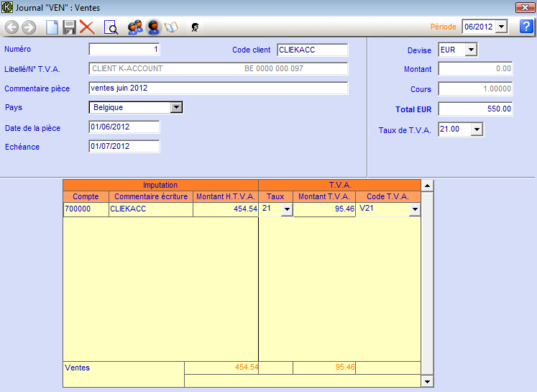Open the clients list two-person icon
Viewport: 537px width, 392px height.
pyautogui.click(x=135, y=27)
